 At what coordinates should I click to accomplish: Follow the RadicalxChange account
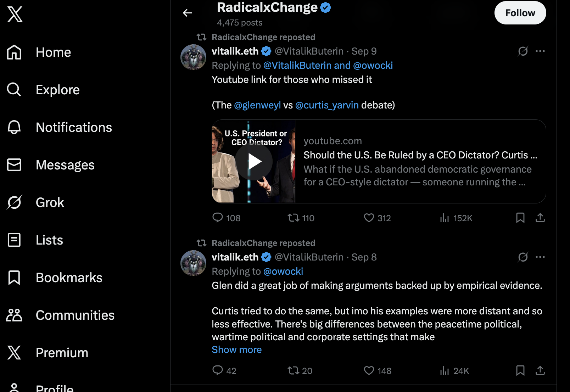520,13
